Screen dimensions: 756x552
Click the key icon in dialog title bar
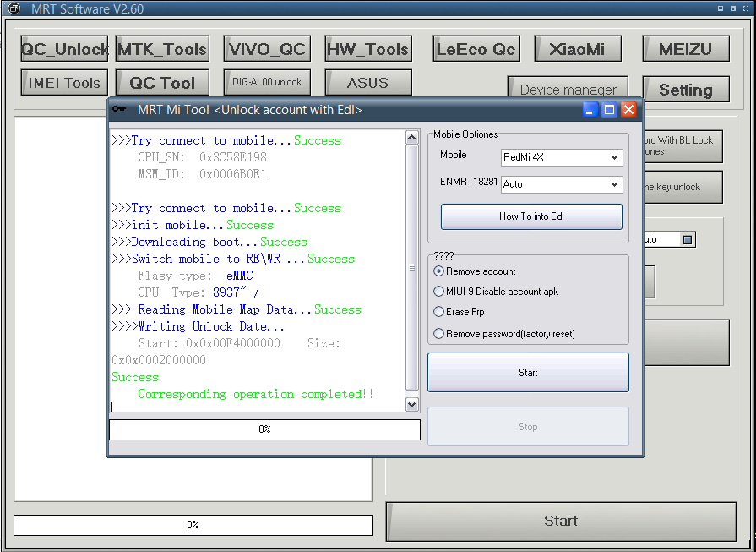tap(119, 110)
